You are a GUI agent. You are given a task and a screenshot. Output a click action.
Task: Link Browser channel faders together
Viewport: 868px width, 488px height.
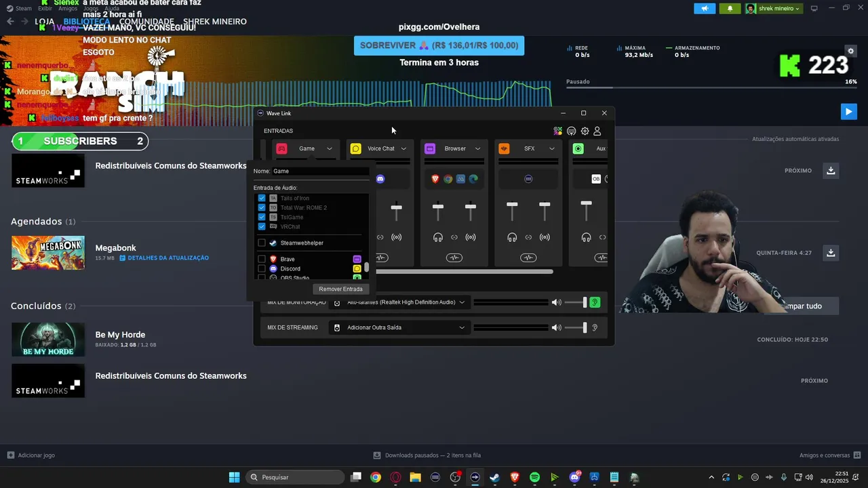[454, 237]
